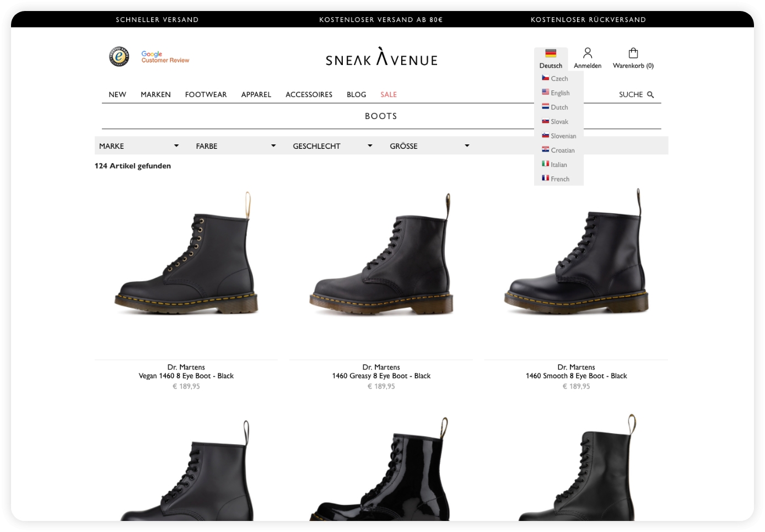Open the patent leather boot image

click(x=381, y=469)
